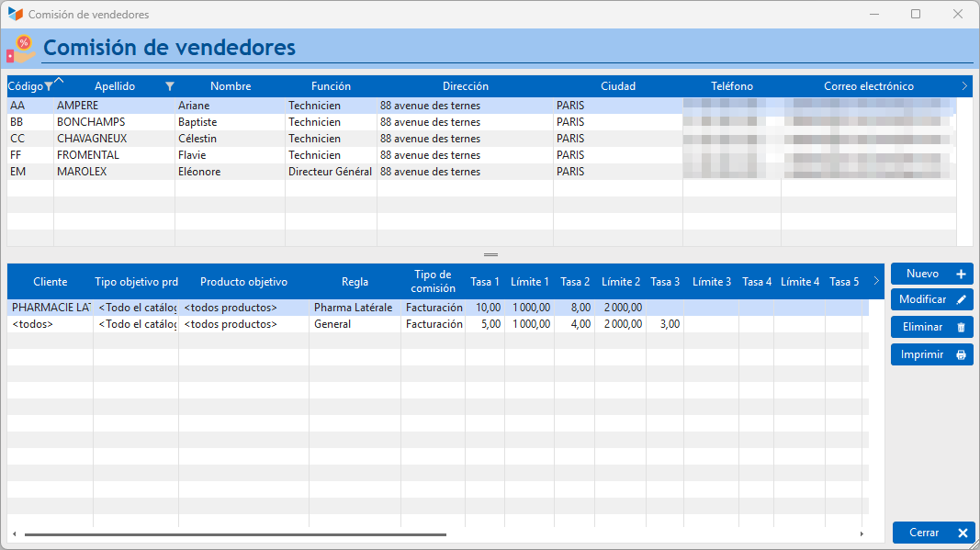980x550 pixels.
Task: Select the MAROLEX Eléonore row
Action: 481,172
